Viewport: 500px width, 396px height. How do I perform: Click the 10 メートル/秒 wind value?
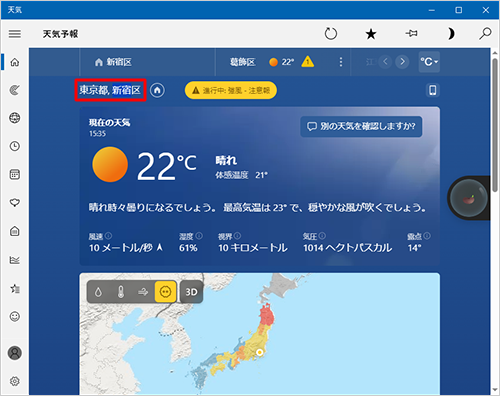[121, 248]
